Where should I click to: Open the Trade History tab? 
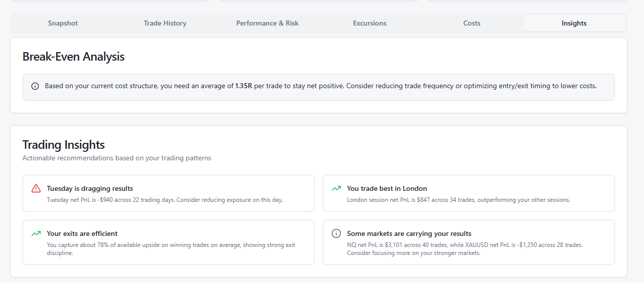(165, 23)
